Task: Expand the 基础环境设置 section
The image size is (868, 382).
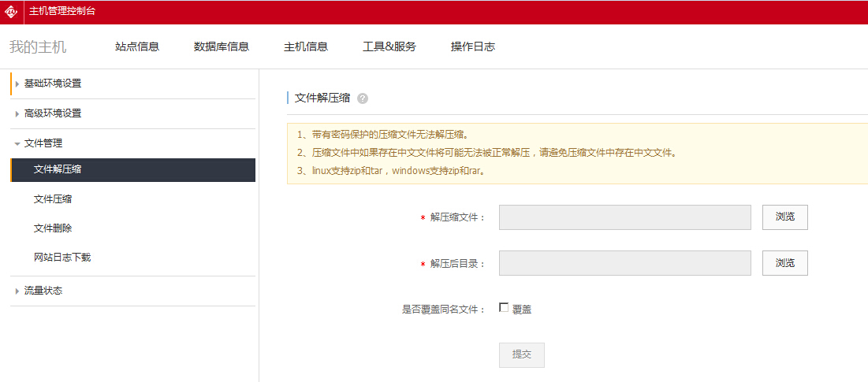Action: [x=52, y=83]
